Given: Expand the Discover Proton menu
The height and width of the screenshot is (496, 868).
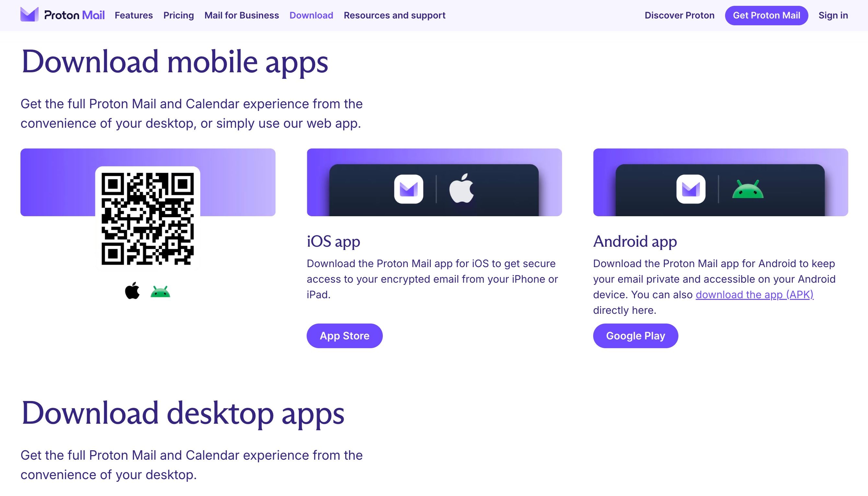Looking at the screenshot, I should (x=679, y=15).
